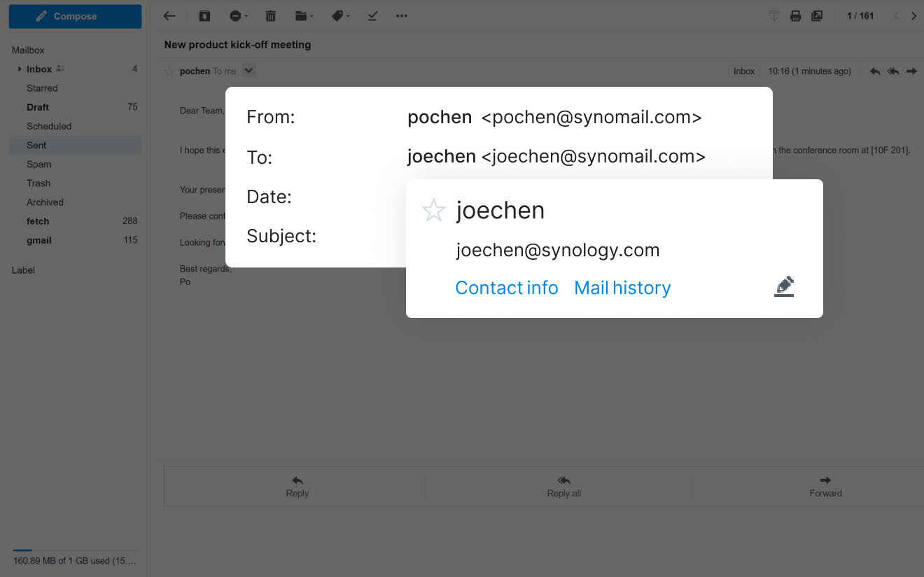Archive the email with archive icon
Screen dimensions: 924x577
(x=204, y=16)
